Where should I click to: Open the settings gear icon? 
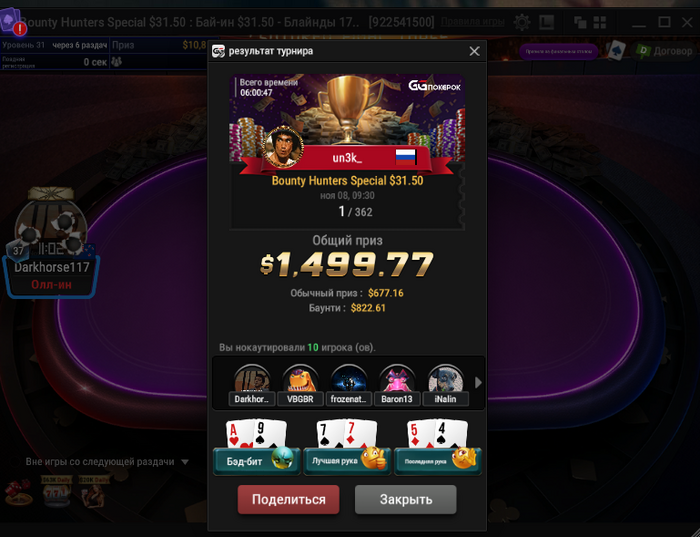(x=521, y=22)
